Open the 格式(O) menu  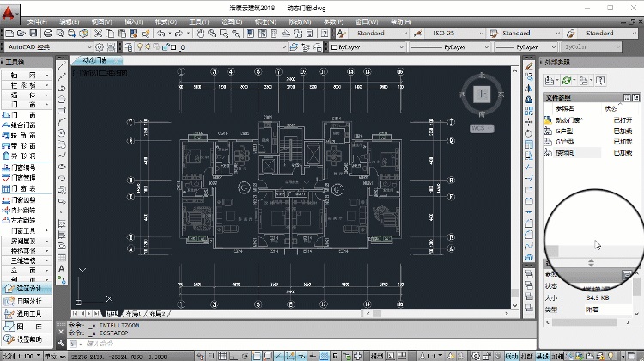pos(157,20)
